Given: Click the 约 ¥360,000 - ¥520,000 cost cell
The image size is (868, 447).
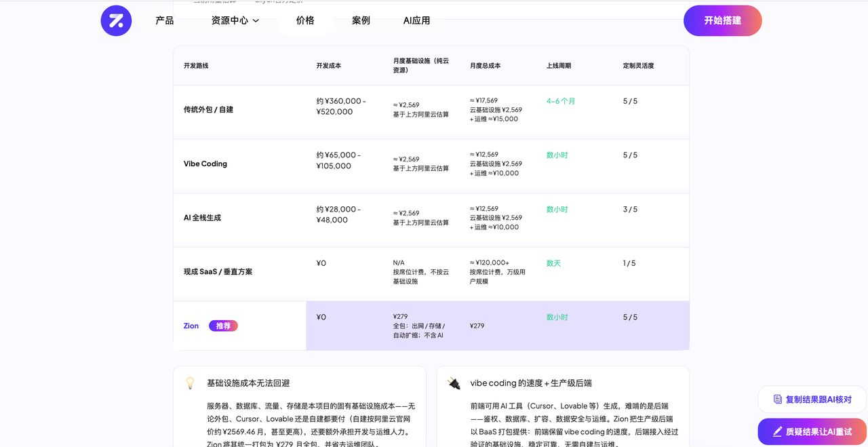Looking at the screenshot, I should 341,106.
